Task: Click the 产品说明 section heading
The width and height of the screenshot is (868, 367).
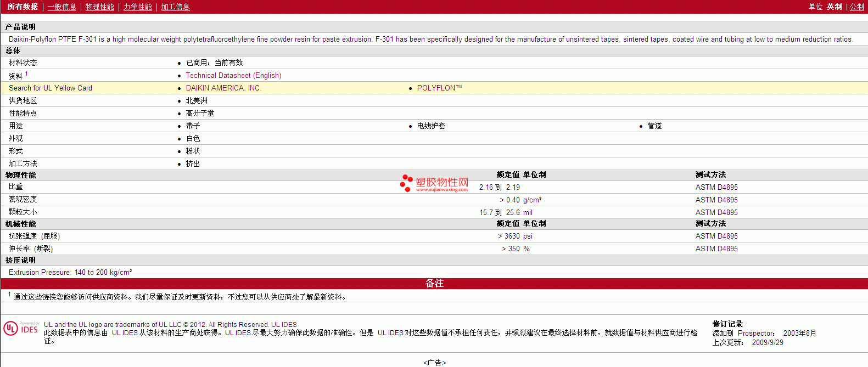Action: [20, 27]
